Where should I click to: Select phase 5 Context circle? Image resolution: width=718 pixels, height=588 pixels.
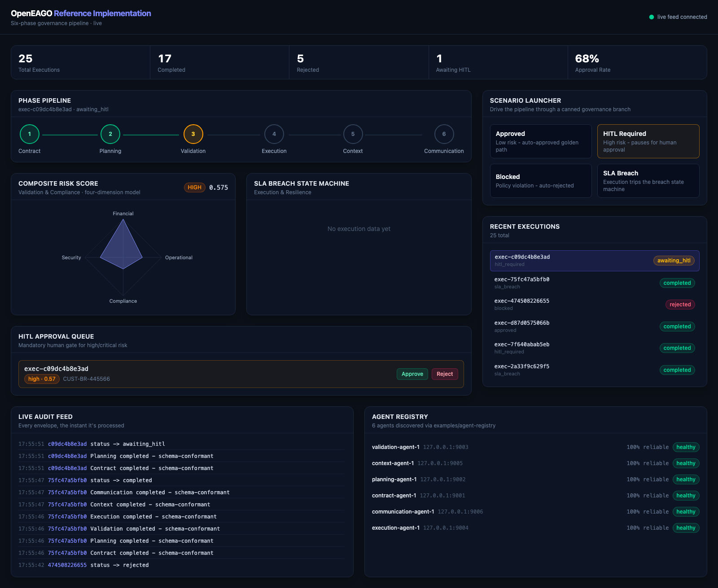click(353, 134)
